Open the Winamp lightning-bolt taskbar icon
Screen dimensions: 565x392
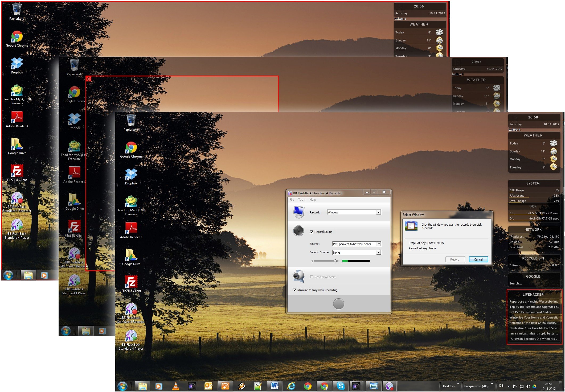coord(241,386)
